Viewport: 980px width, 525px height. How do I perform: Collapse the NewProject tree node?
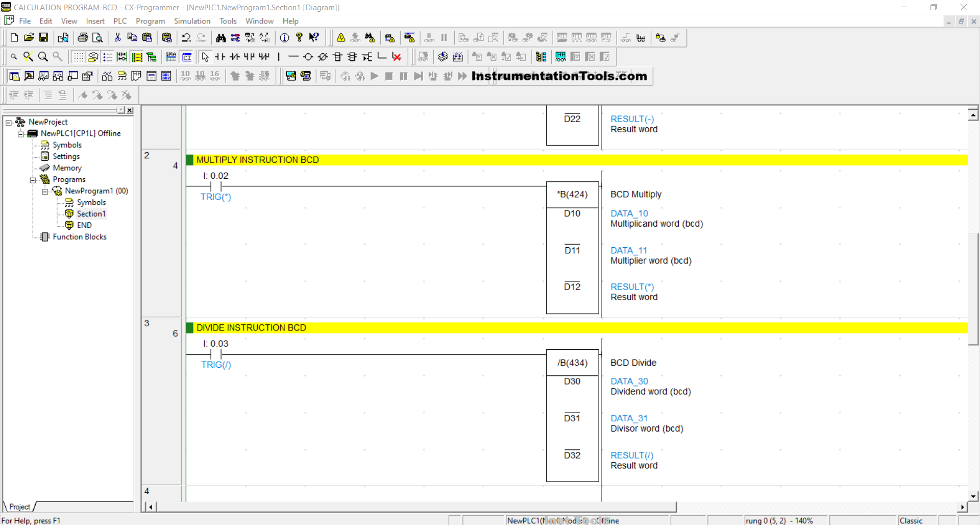coord(9,123)
